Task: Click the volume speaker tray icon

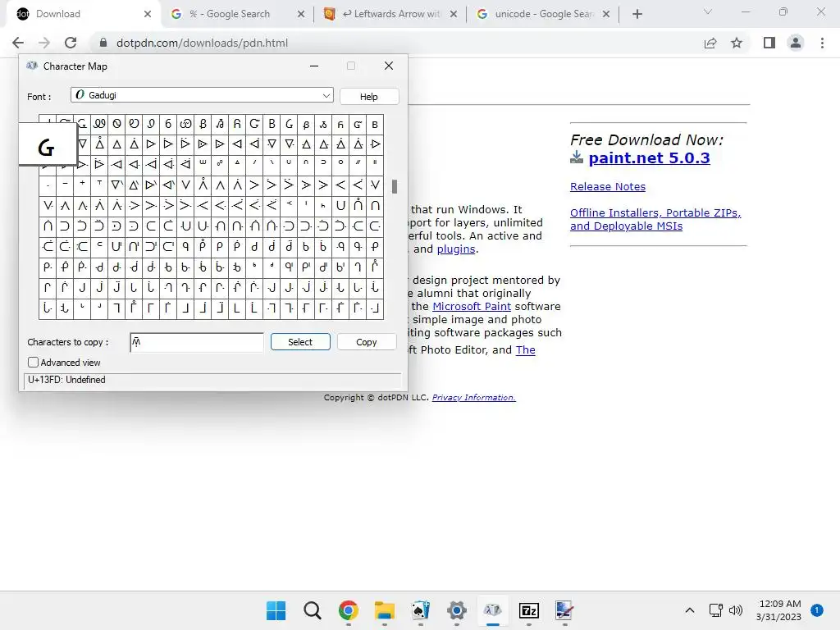Action: (736, 610)
